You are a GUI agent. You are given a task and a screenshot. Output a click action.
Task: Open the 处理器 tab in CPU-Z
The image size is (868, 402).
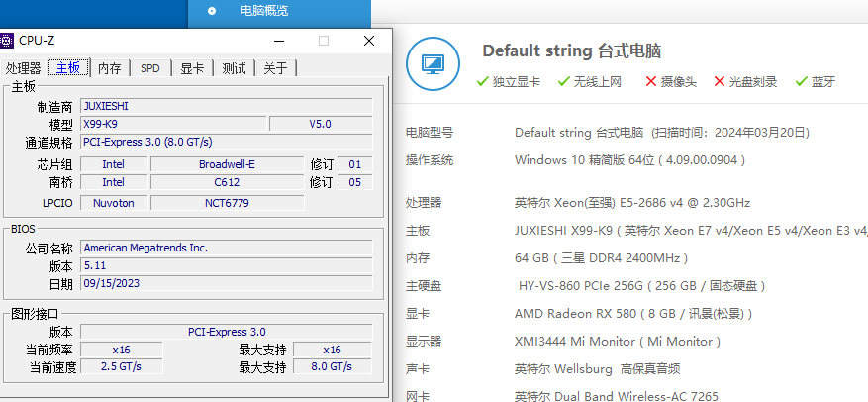tap(23, 68)
